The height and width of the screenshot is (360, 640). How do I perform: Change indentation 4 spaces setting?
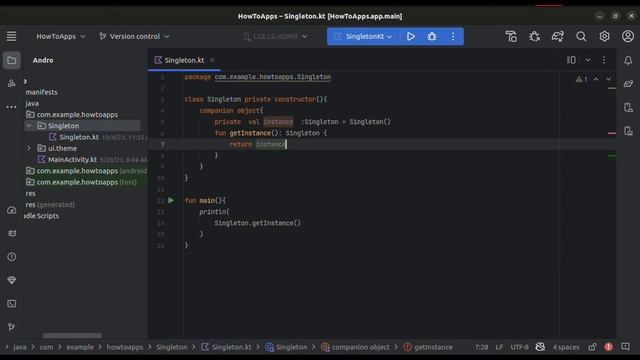[x=566, y=347]
